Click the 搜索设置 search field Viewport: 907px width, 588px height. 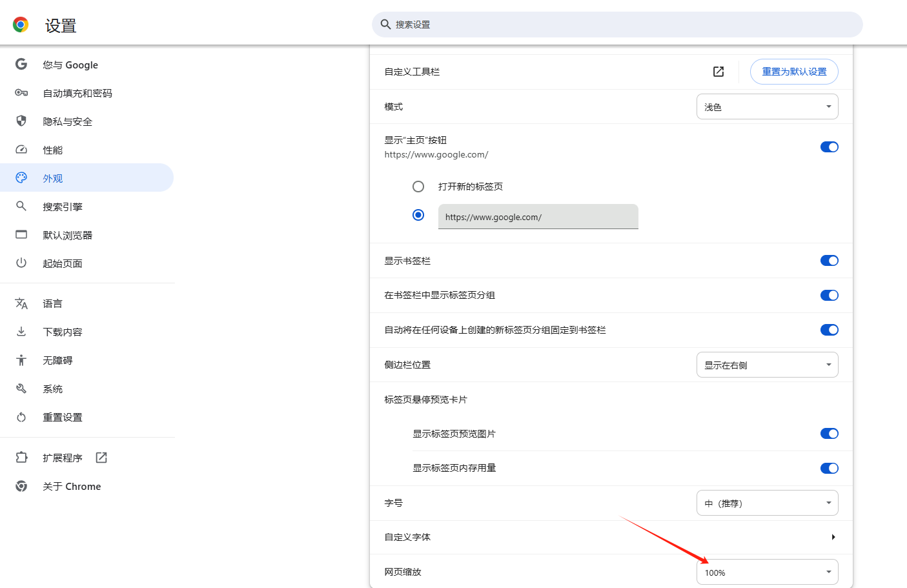617,25
